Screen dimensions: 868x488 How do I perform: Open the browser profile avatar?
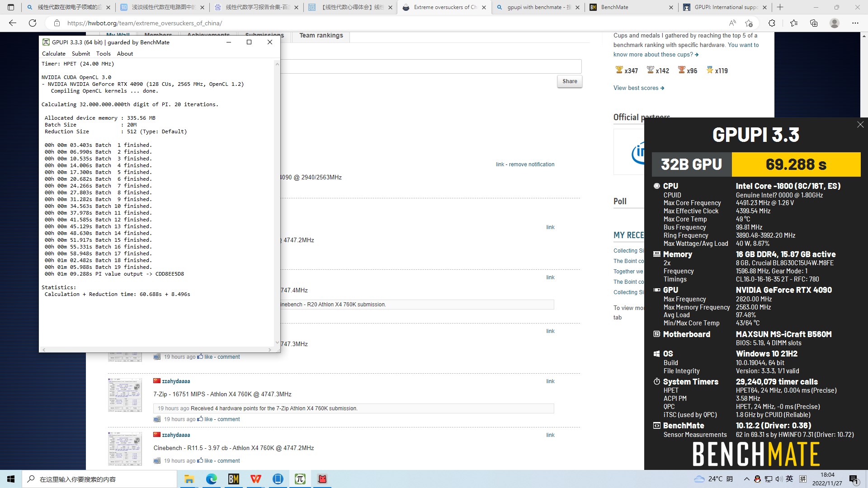pyautogui.click(x=835, y=23)
